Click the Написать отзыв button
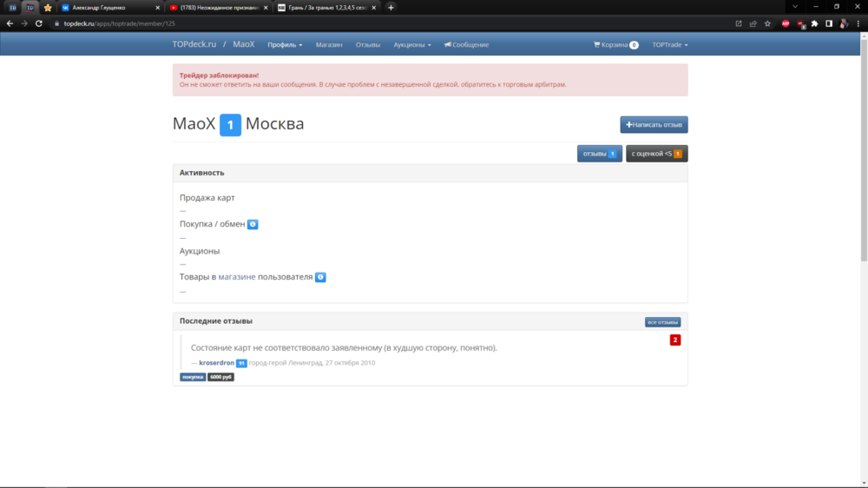 tap(654, 125)
